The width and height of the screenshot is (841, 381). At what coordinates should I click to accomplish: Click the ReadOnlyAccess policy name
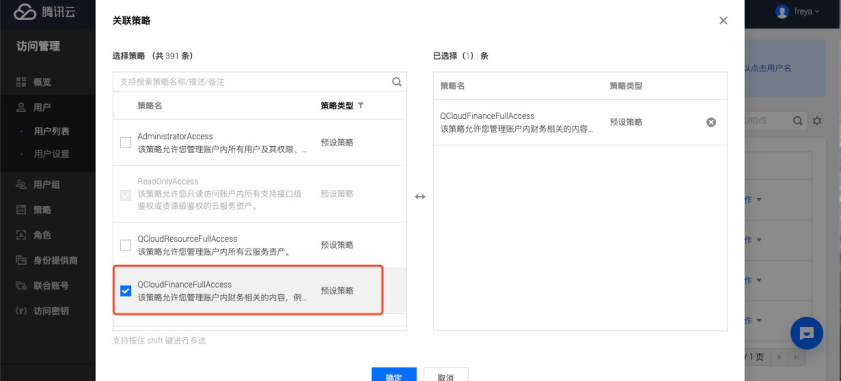pyautogui.click(x=168, y=181)
